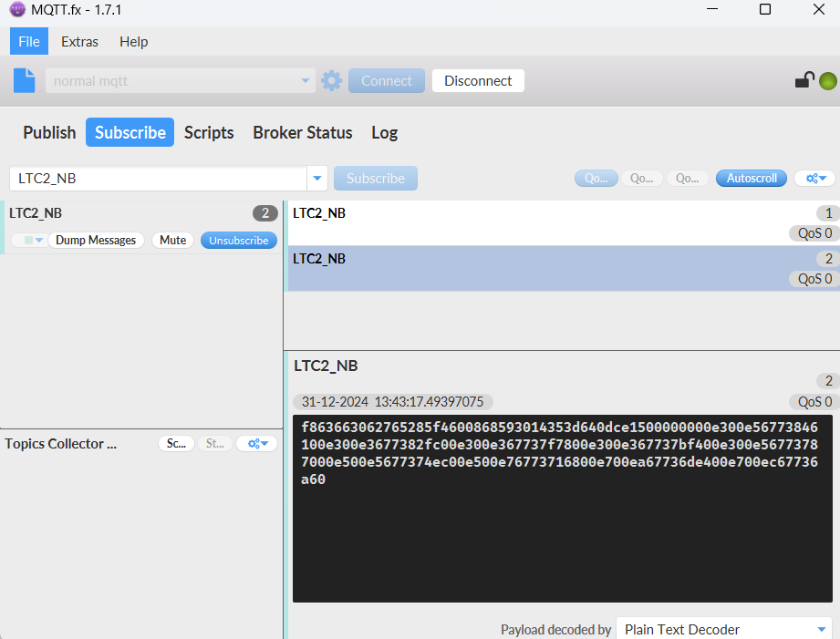
Task: Click QoS 0 badge on first message
Action: pos(814,233)
